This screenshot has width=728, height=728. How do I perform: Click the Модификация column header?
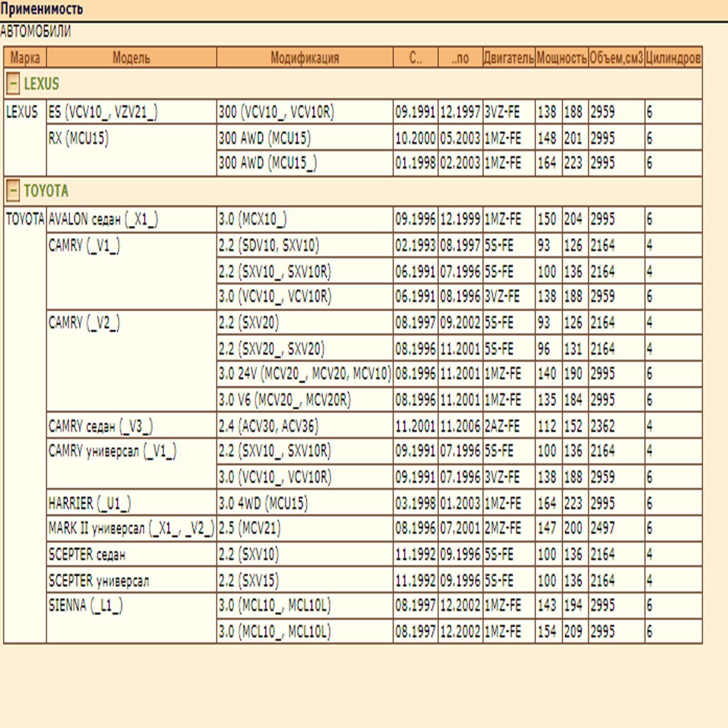(305, 58)
